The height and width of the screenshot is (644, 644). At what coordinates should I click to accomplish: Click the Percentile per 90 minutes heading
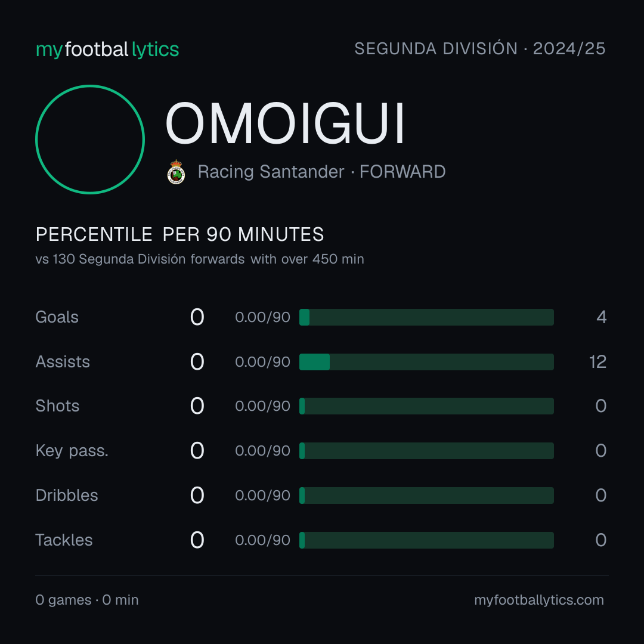(179, 234)
